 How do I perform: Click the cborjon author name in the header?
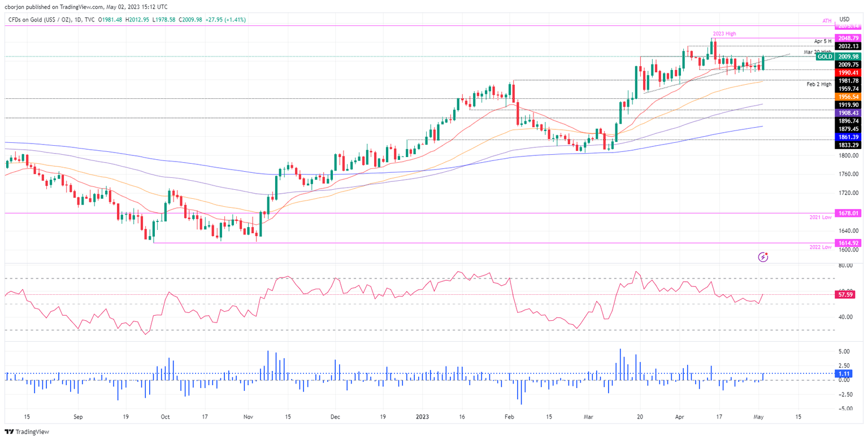[14, 7]
